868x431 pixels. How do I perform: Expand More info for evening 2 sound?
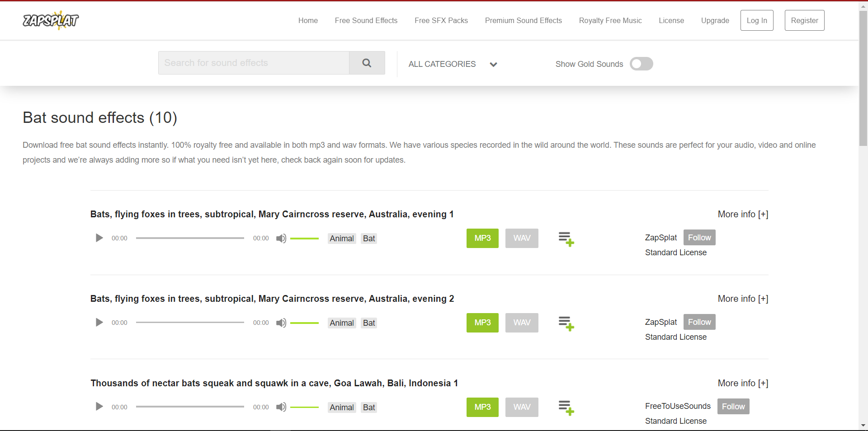tap(743, 299)
